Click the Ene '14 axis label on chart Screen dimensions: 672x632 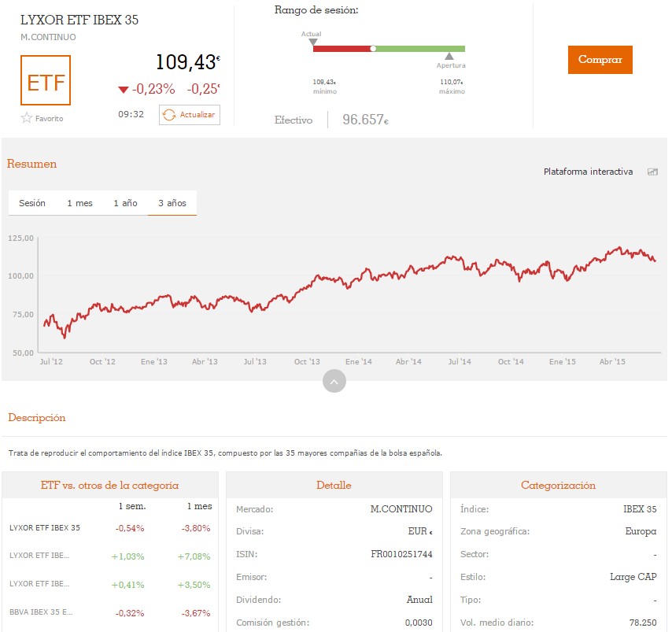[359, 361]
